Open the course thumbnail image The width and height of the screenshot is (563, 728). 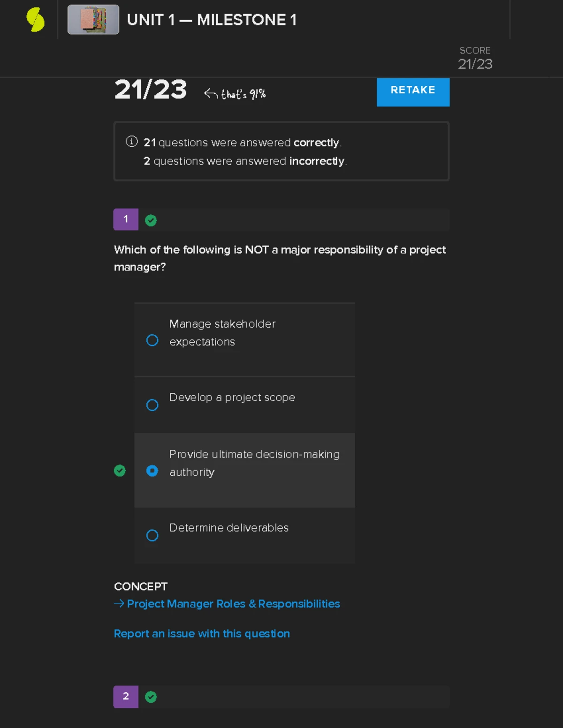(93, 20)
